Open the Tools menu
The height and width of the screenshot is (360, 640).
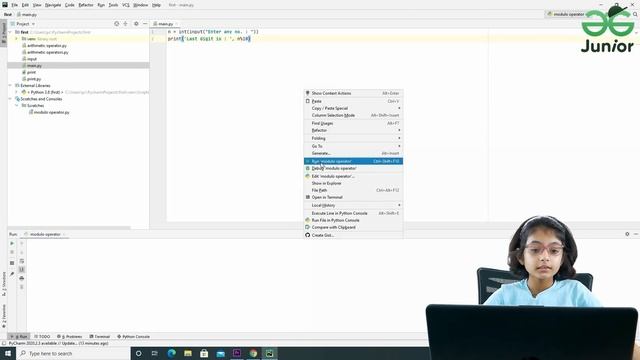click(113, 5)
